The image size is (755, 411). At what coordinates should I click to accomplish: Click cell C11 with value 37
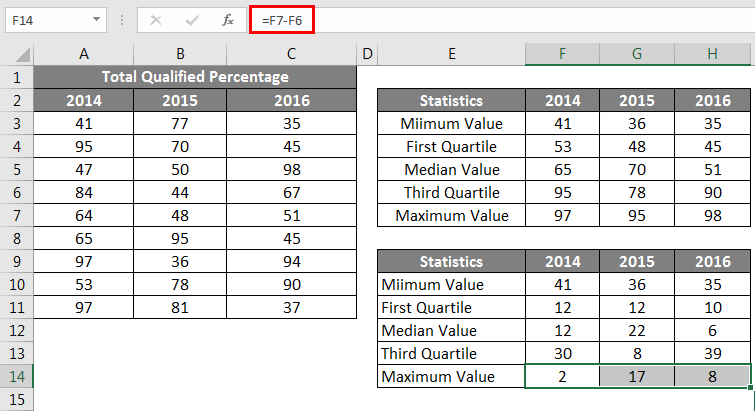point(291,308)
